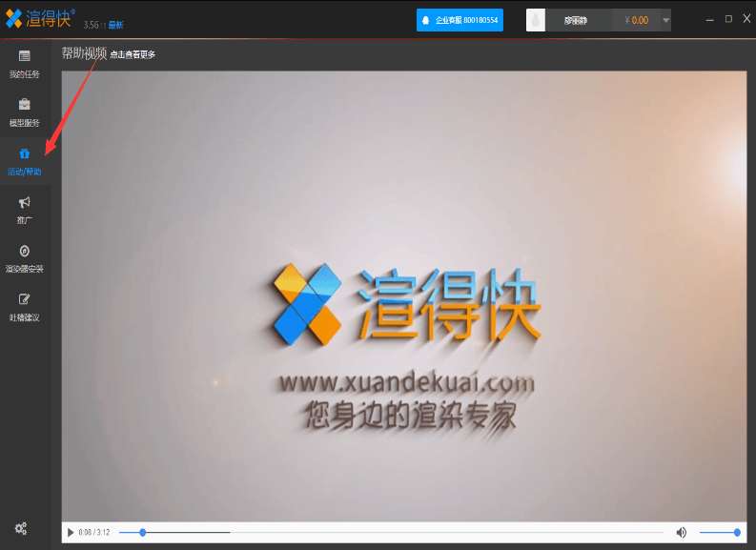Image resolution: width=756 pixels, height=550 pixels.
Task: Contact 企业客服 800180554 button
Action: (460, 20)
